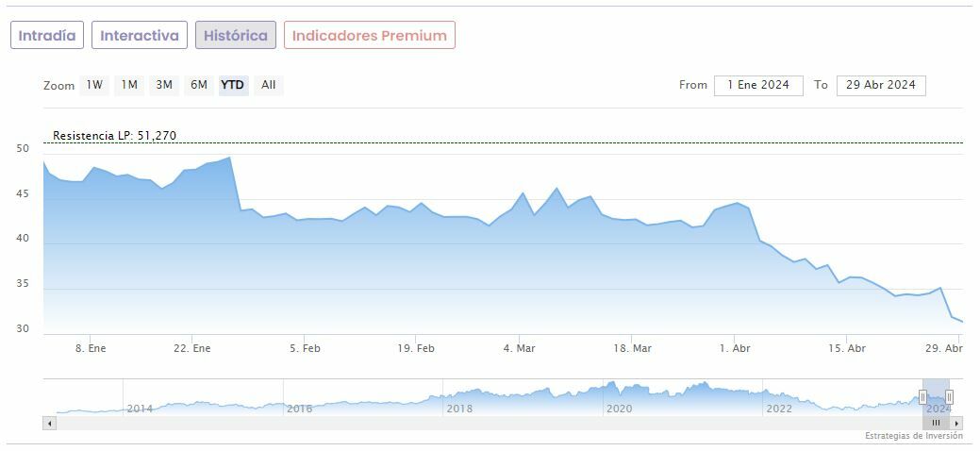Open the Interactiva chart tab
Viewport: 980px width, 451px height.
pos(140,36)
